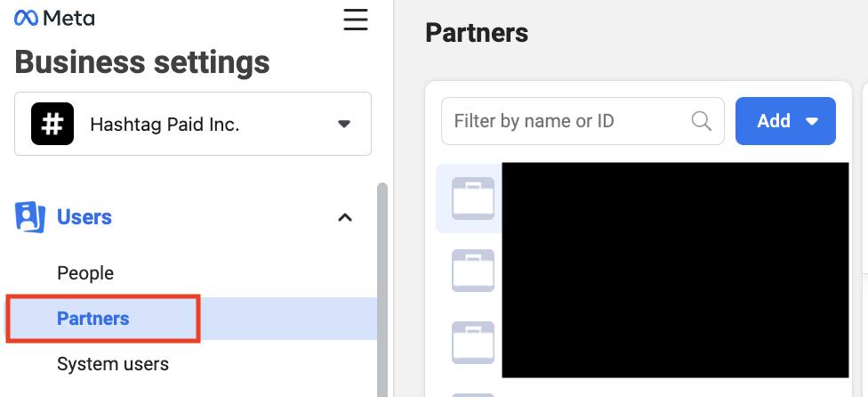Viewport: 868px width, 397px height.
Task: Click the Users section label
Action: [x=84, y=217]
